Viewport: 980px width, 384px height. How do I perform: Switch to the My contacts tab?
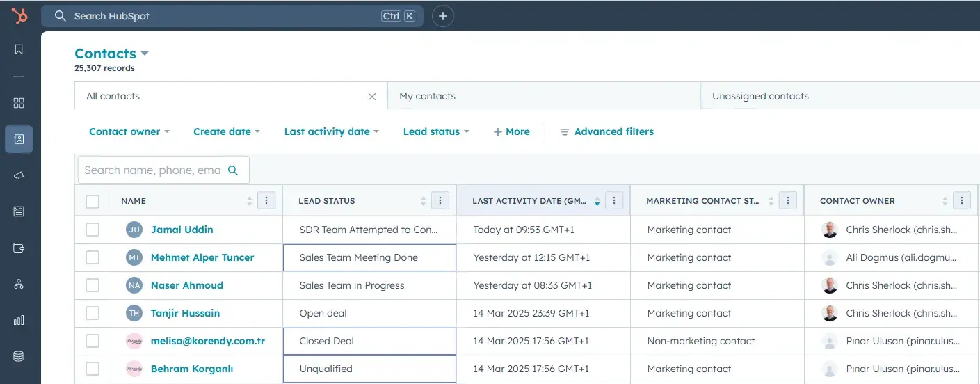pos(427,96)
